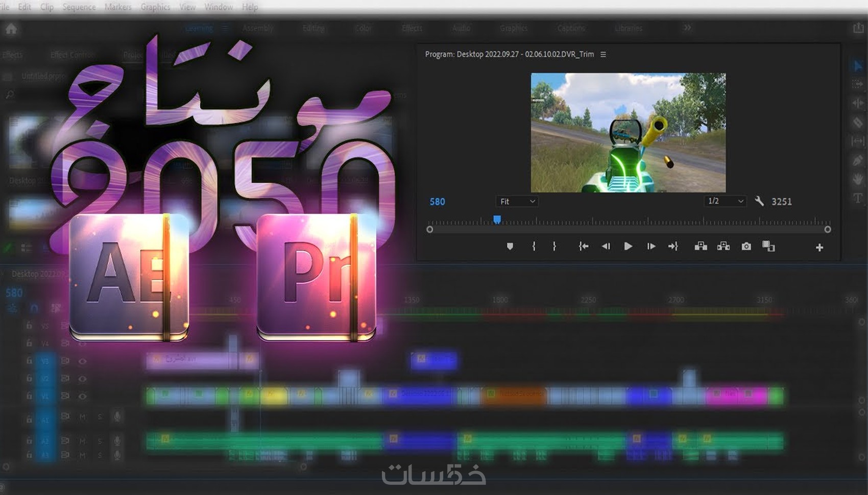Go to In point in Program monitor
This screenshot has height=495, width=868.
click(584, 246)
